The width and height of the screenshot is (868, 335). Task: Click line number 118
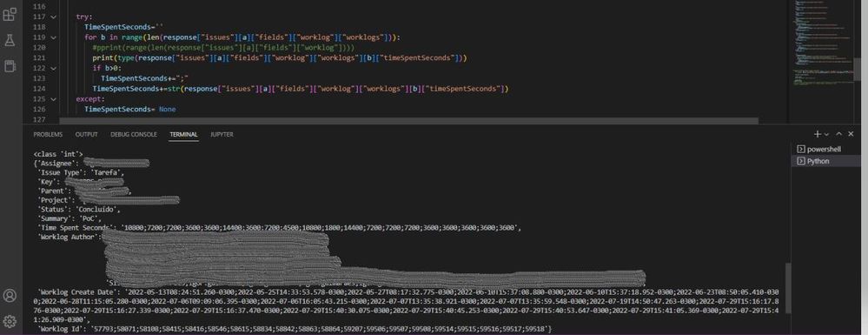click(x=39, y=27)
